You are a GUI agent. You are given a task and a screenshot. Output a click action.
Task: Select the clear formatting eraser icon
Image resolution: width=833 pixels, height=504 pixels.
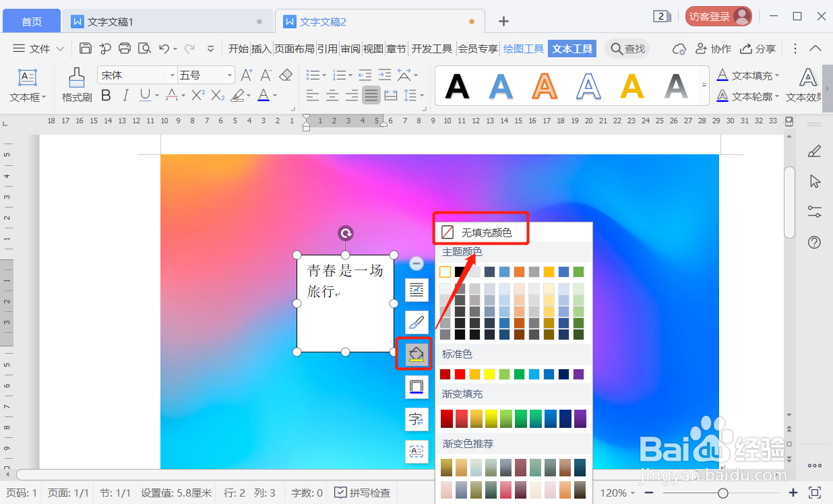coord(285,75)
